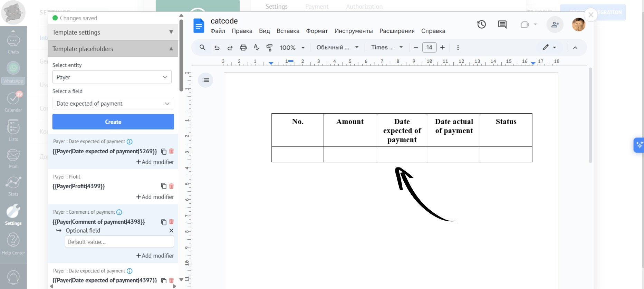Collapse the Template placeholders section

pos(113,49)
